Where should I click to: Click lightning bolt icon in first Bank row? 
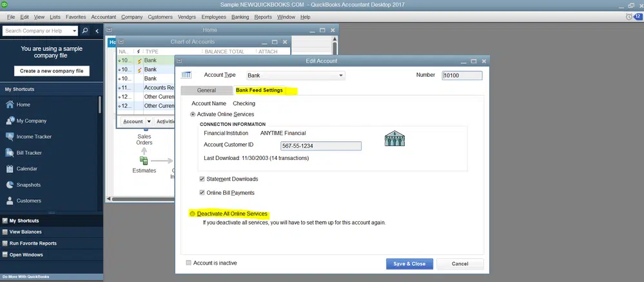coord(139,61)
